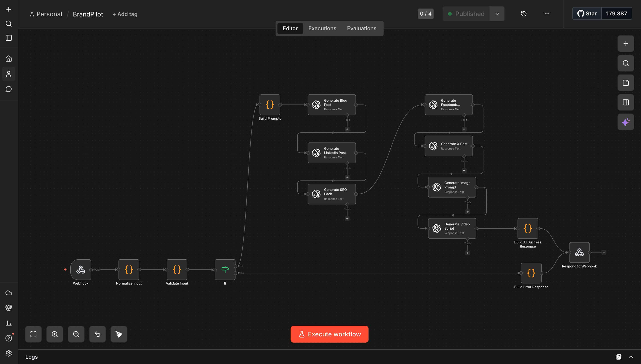Add a tag to BrandPilot

click(x=125, y=14)
